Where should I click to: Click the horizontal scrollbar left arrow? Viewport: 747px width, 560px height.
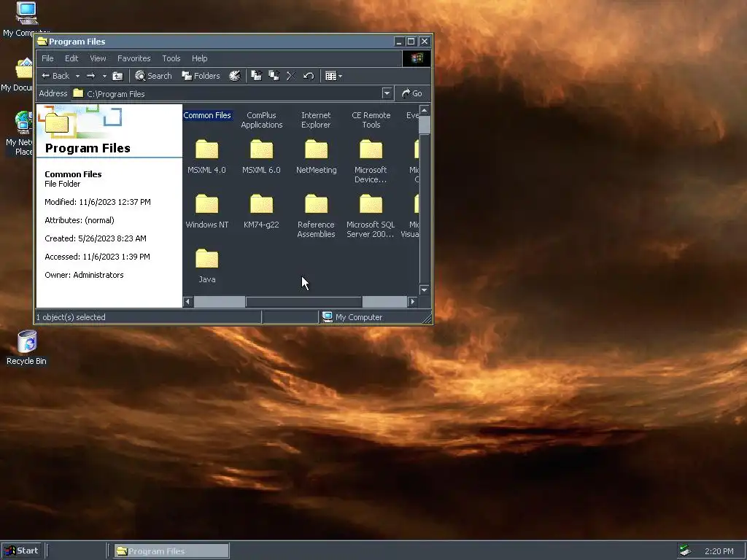188,301
